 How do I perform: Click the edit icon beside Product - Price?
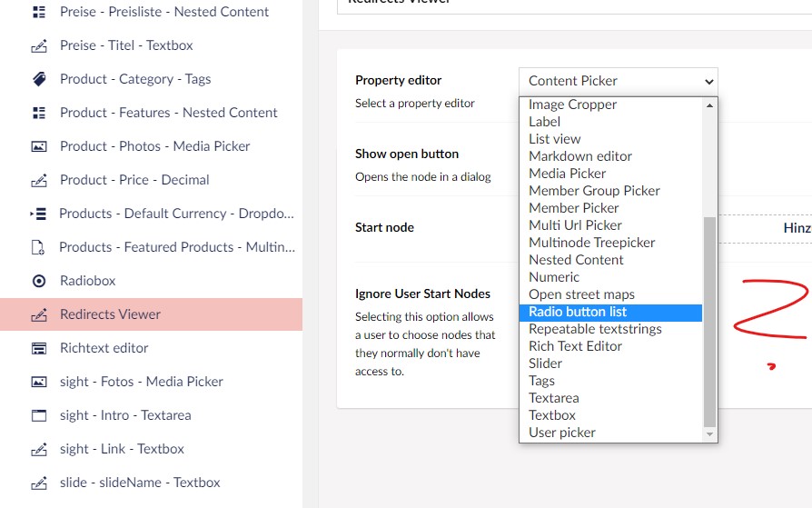pyautogui.click(x=39, y=181)
